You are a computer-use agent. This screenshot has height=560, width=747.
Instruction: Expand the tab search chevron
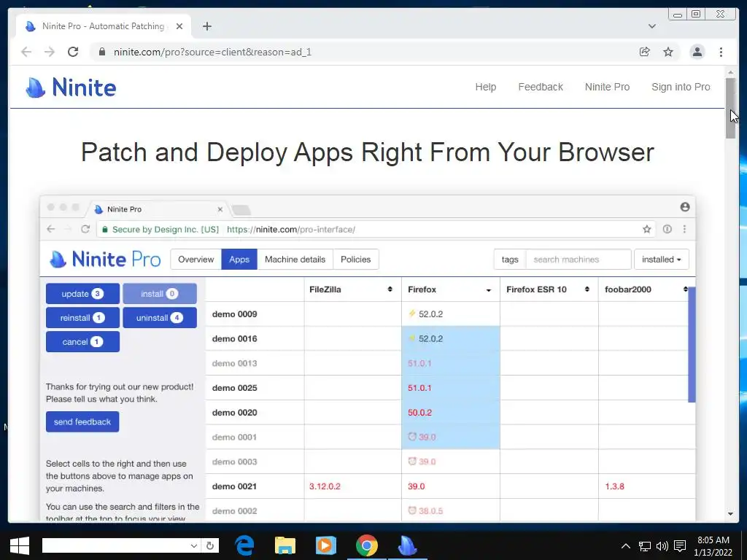(652, 26)
